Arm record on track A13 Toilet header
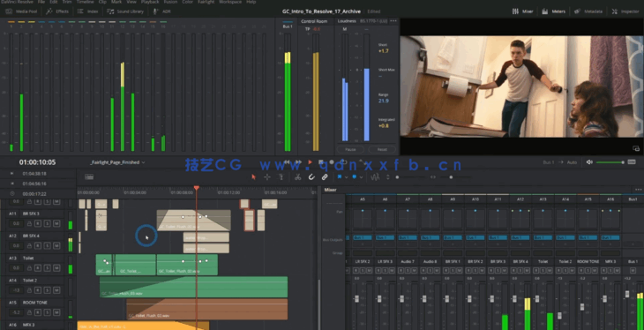This screenshot has width=644, height=330. pyautogui.click(x=38, y=268)
